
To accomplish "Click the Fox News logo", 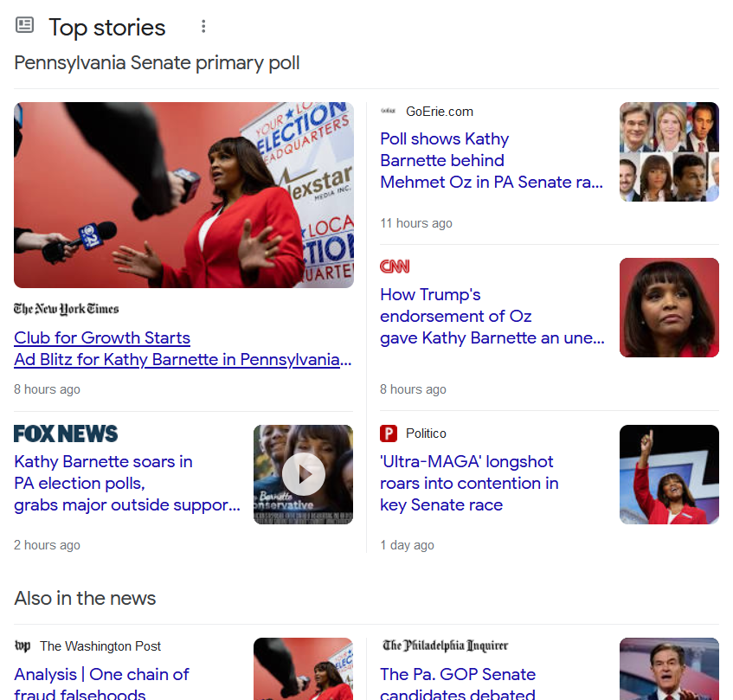I will [66, 433].
